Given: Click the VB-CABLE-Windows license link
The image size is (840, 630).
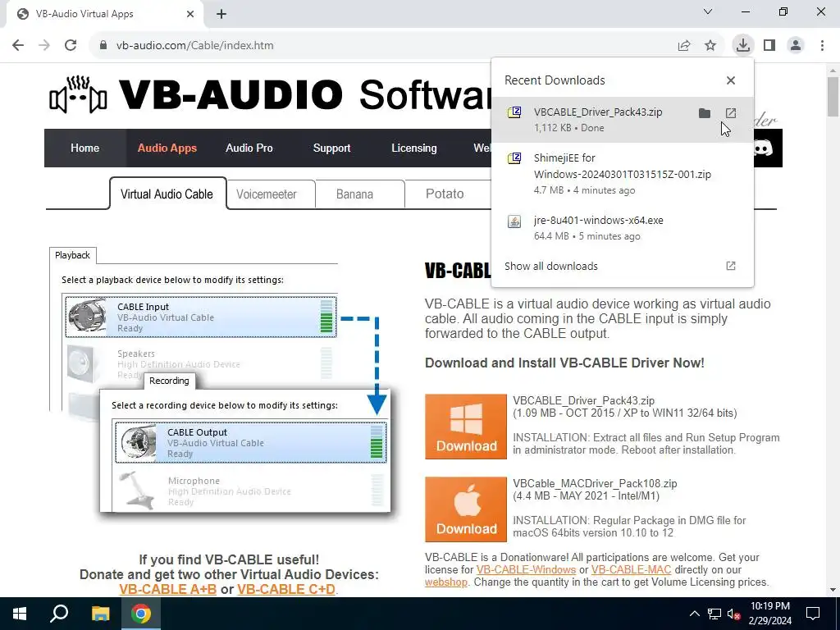Looking at the screenshot, I should pyautogui.click(x=526, y=569).
